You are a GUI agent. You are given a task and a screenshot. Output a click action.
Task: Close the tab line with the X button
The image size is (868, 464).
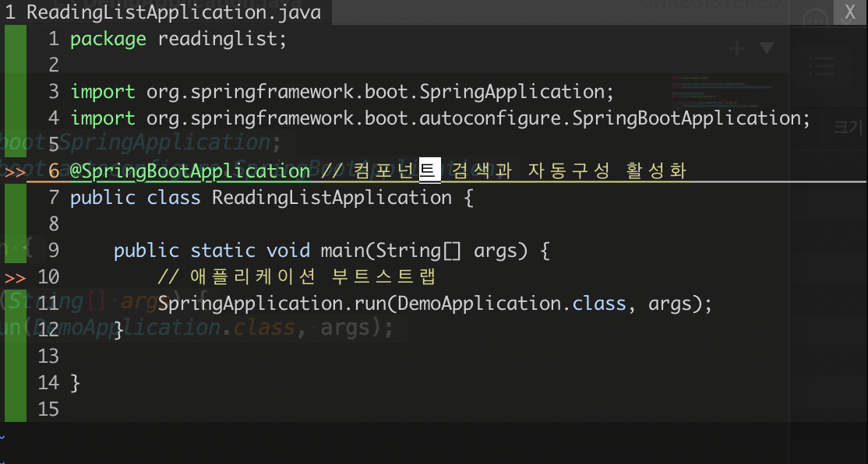coord(850,12)
